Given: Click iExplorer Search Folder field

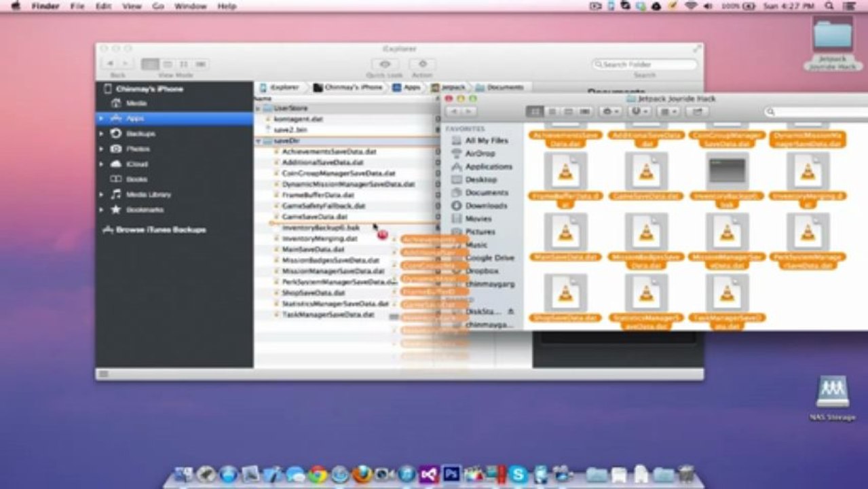Looking at the screenshot, I should click(x=645, y=65).
